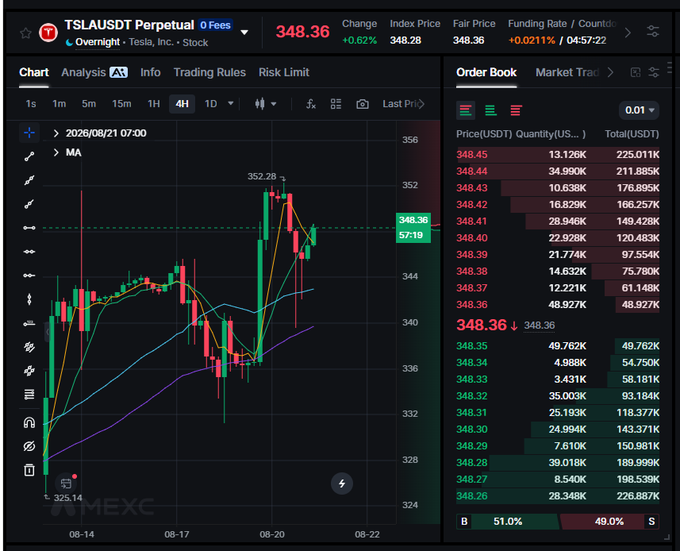
Task: Select the 5m timeframe
Action: (89, 104)
